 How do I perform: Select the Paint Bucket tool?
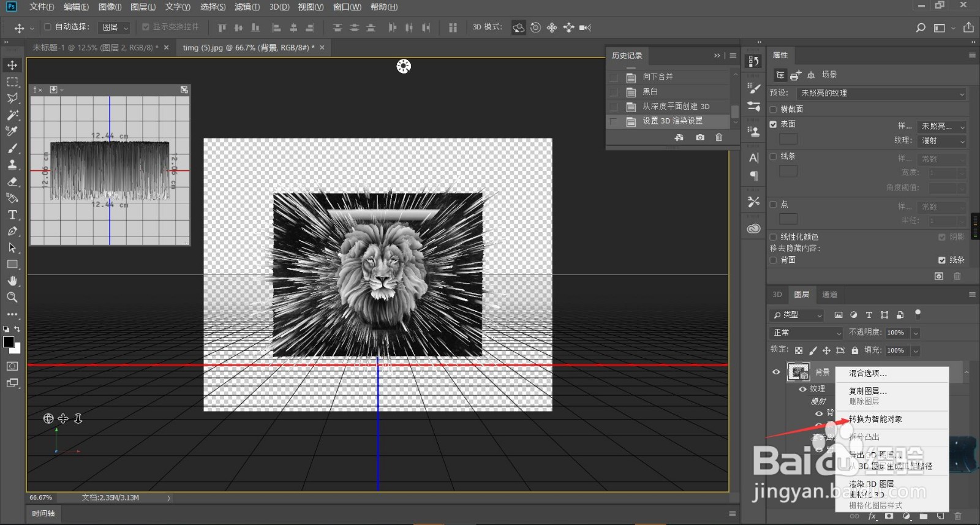coord(12,198)
